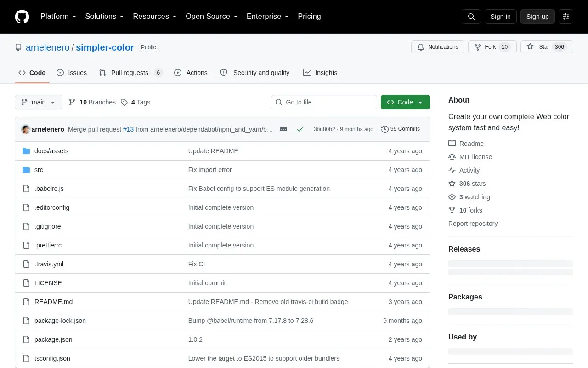Click the scale icon next to MIT license
Screen dimensions: 588x368
[452, 157]
